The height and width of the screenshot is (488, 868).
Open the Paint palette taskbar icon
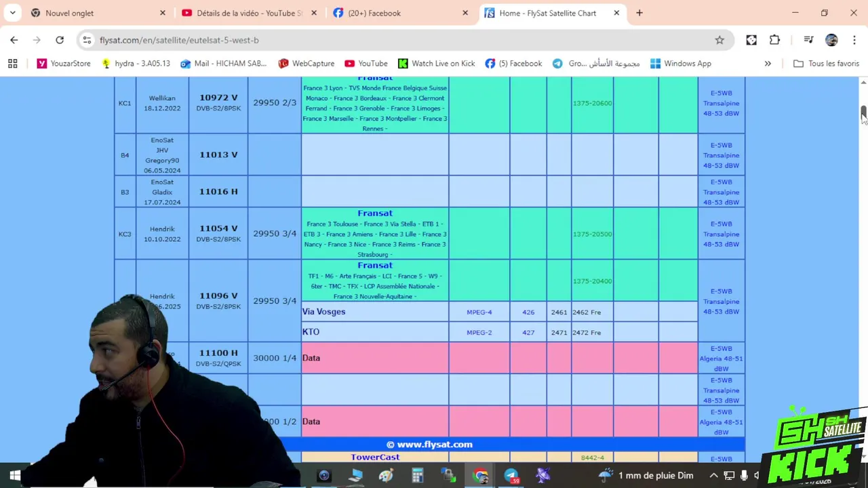386,476
